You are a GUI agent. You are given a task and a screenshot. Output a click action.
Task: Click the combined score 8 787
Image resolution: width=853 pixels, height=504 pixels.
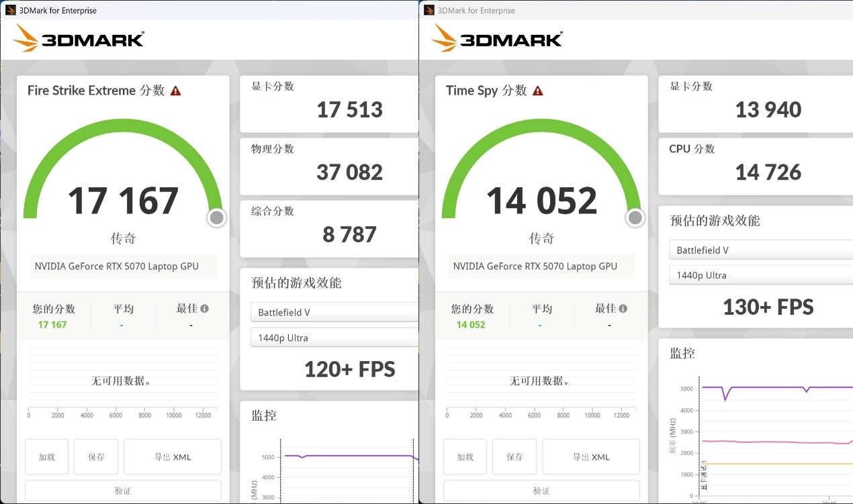pos(350,235)
